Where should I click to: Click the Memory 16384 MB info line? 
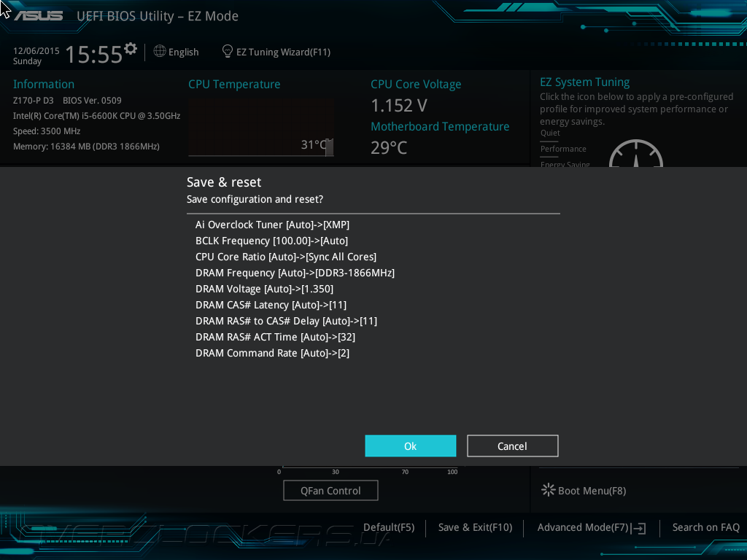[x=86, y=146]
